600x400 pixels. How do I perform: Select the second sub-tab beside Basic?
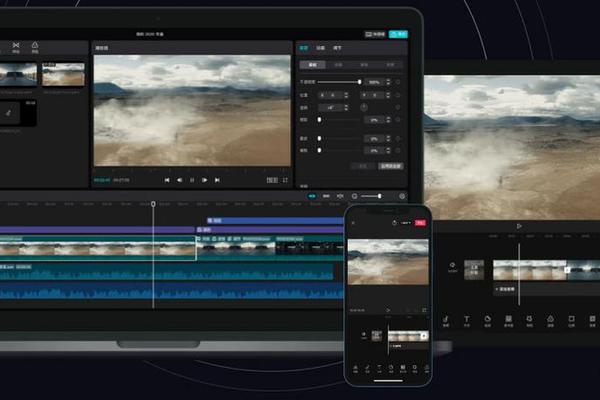click(339, 65)
